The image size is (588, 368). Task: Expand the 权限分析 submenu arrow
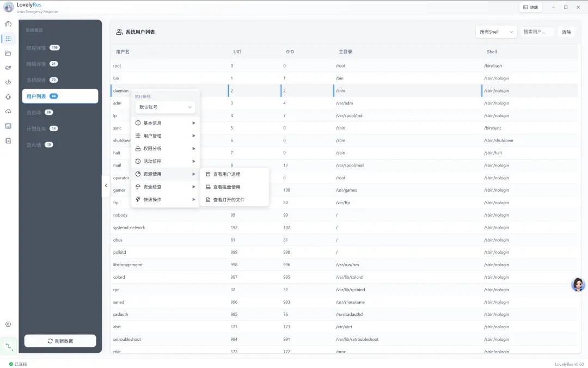pos(194,149)
